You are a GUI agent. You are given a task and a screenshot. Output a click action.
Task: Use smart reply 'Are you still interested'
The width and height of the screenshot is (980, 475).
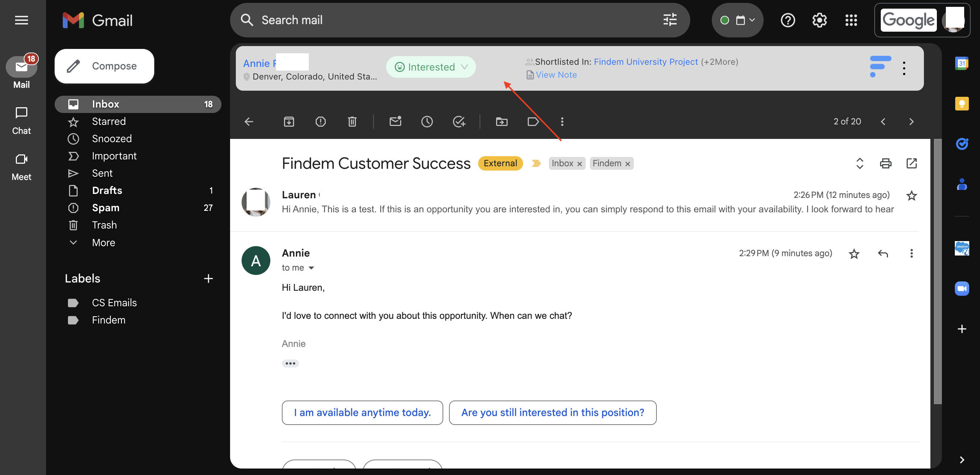tap(553, 412)
